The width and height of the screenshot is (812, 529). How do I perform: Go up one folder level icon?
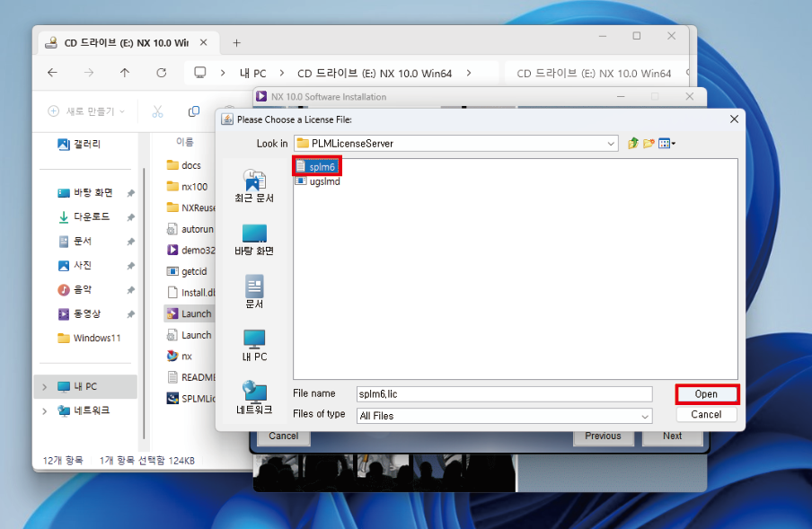633,144
